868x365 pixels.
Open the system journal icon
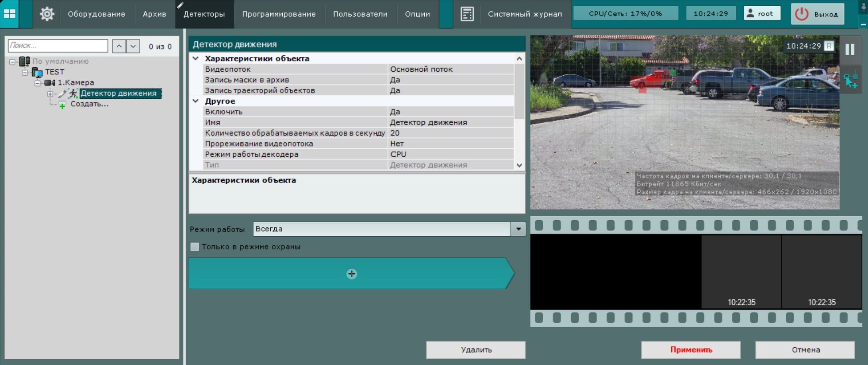467,14
